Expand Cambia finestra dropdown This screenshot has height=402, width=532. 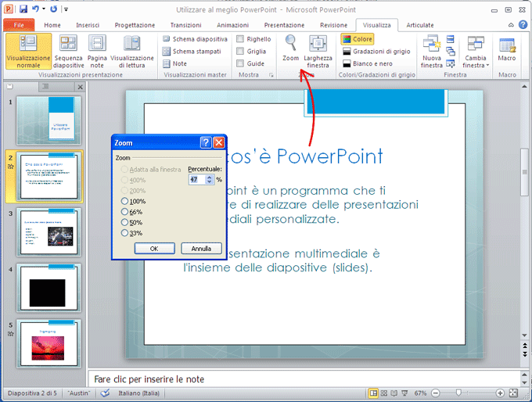[x=476, y=51]
